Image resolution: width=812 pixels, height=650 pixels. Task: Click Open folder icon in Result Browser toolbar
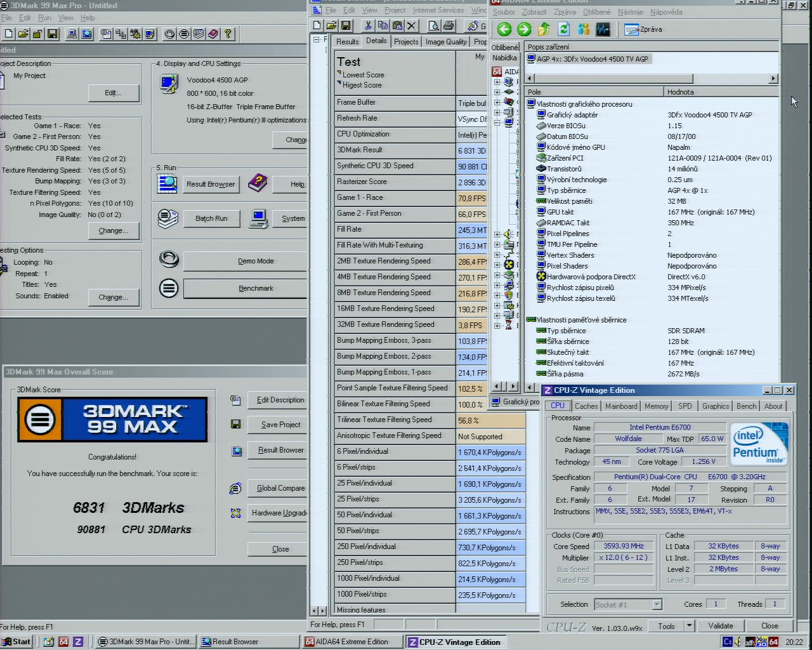point(331,25)
